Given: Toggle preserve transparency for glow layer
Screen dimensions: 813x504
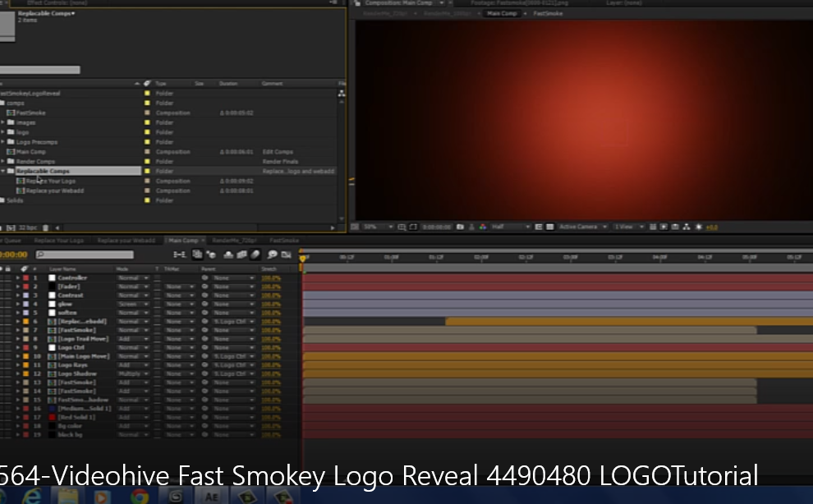Looking at the screenshot, I should pos(157,304).
